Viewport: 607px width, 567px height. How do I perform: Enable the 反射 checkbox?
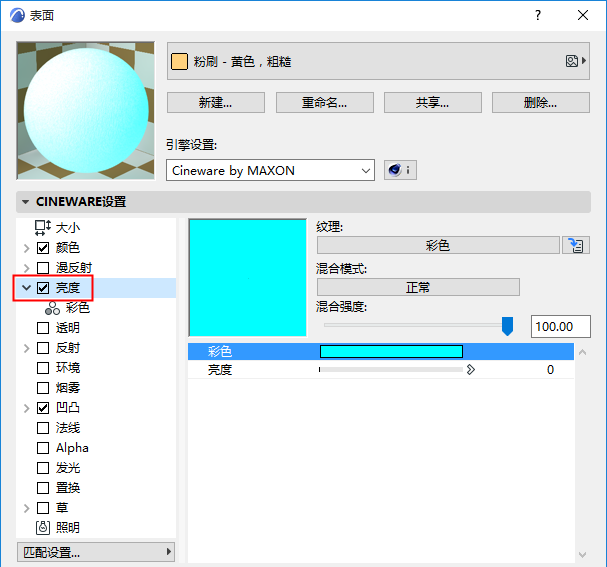point(43,348)
